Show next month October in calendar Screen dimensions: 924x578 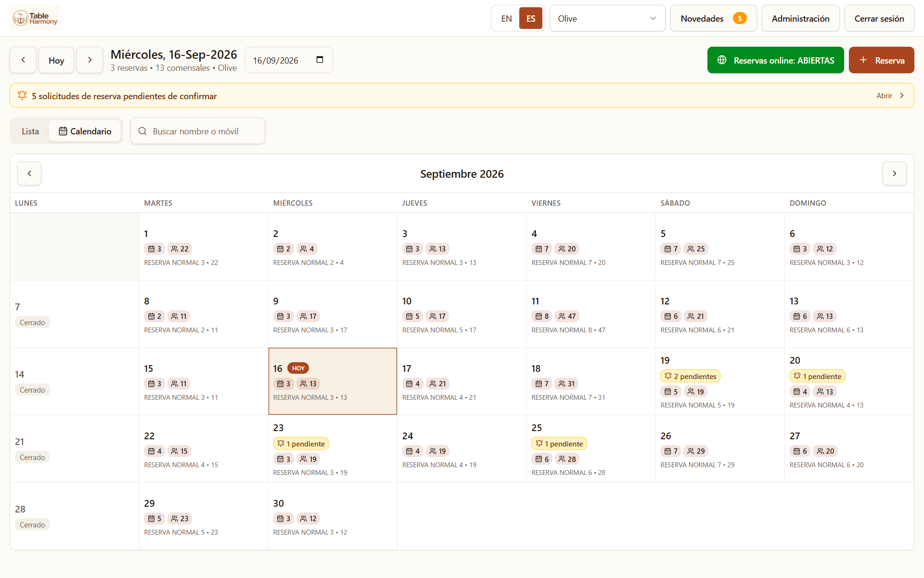[894, 173]
